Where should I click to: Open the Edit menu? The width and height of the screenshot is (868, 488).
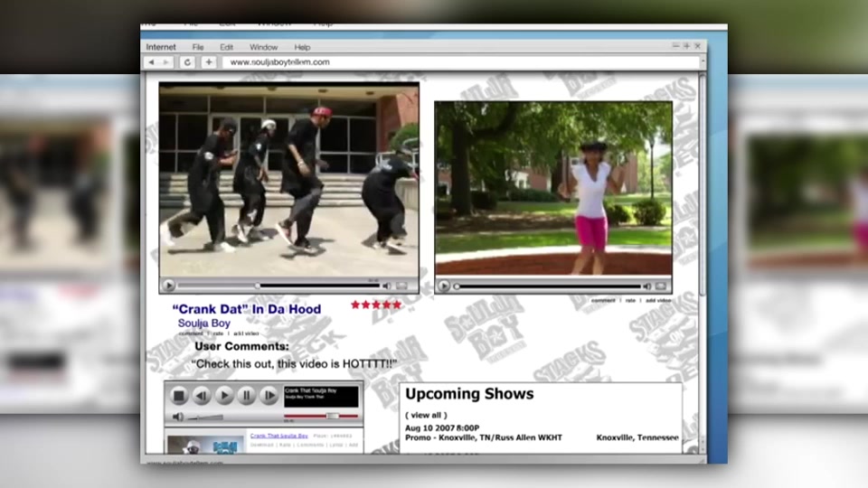point(226,47)
